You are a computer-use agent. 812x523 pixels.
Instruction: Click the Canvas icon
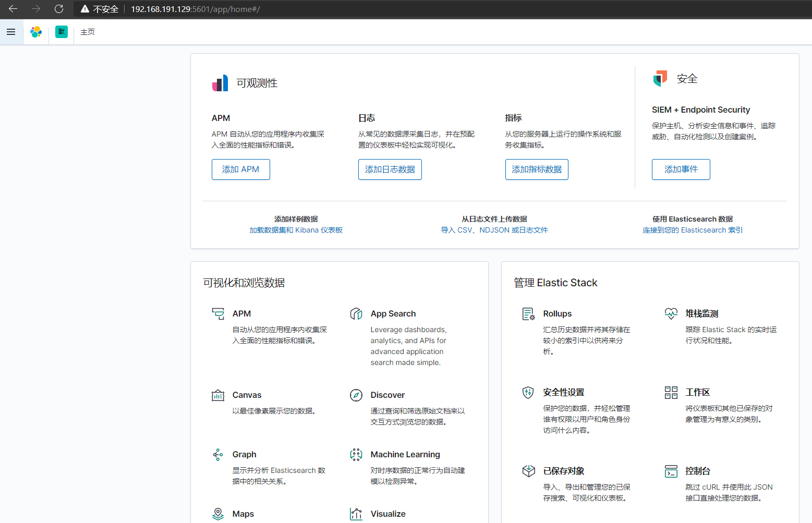pos(218,395)
